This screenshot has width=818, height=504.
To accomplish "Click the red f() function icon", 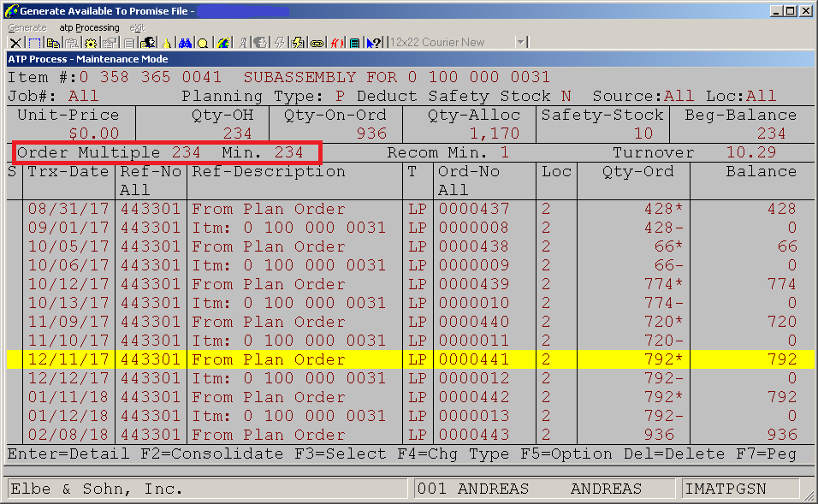I will pos(337,44).
